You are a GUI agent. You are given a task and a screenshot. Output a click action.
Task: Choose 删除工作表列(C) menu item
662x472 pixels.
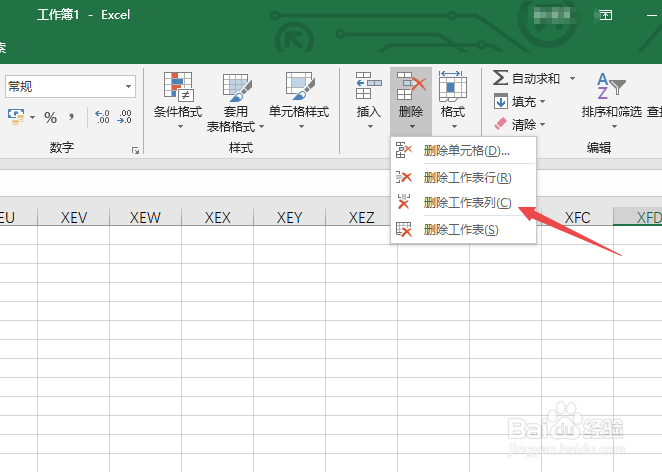pyautogui.click(x=464, y=203)
